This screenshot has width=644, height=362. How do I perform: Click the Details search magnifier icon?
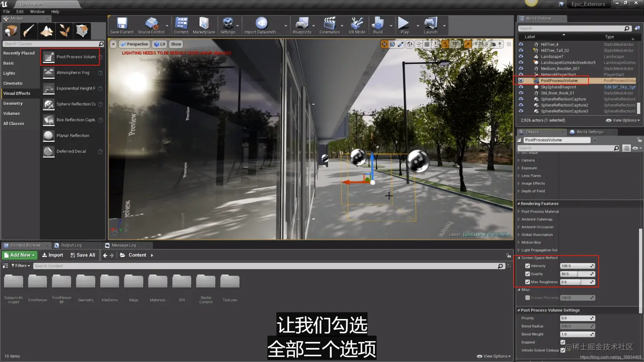[x=616, y=148]
